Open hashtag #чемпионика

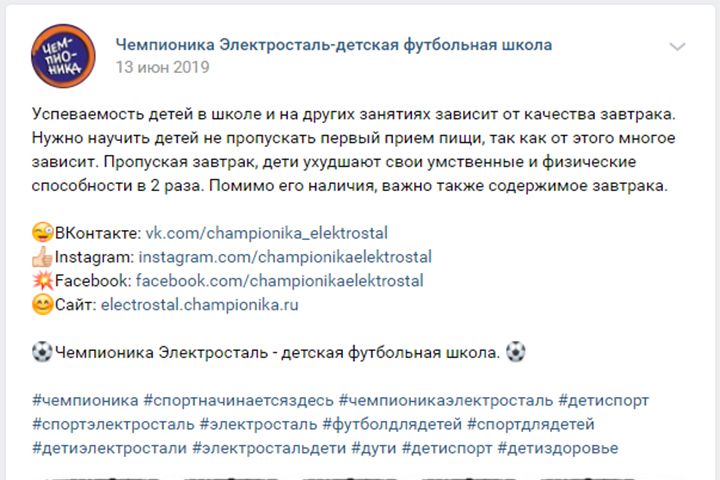pyautogui.click(x=85, y=401)
